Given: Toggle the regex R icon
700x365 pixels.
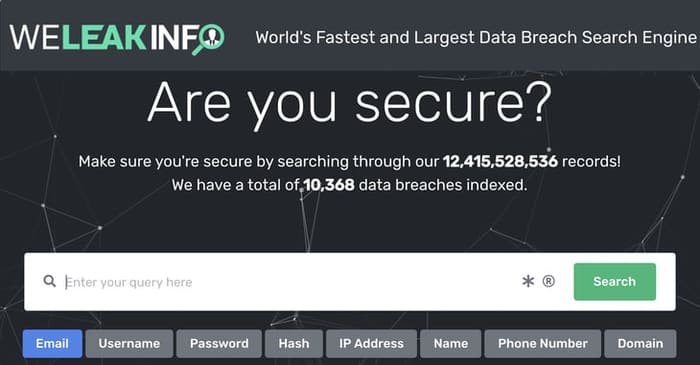Looking at the screenshot, I should click(x=549, y=281).
